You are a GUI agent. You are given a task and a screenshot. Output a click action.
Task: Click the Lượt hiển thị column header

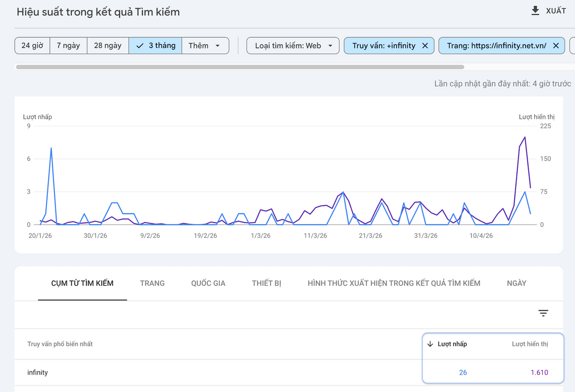(530, 344)
